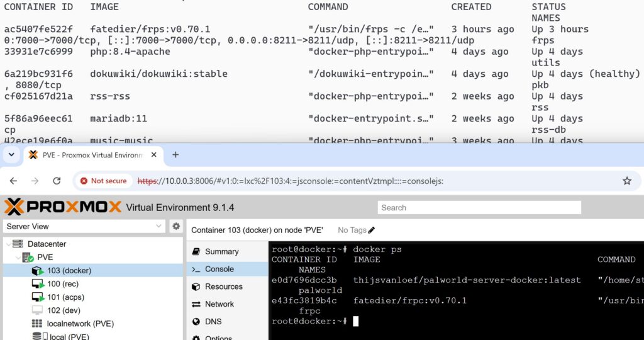The height and width of the screenshot is (340, 644).
Task: Click container ID ac5407fe522f in upper terminal
Action: (x=38, y=29)
